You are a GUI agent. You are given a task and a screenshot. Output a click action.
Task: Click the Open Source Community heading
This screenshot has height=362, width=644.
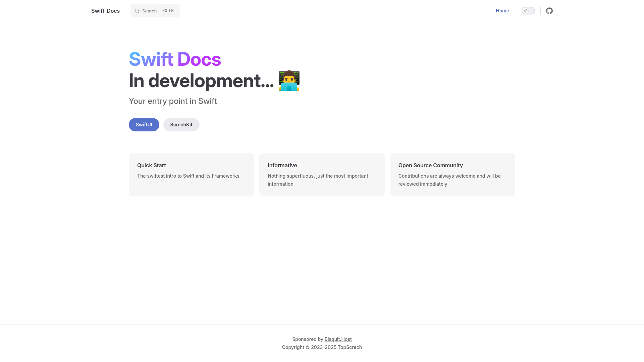click(x=431, y=165)
